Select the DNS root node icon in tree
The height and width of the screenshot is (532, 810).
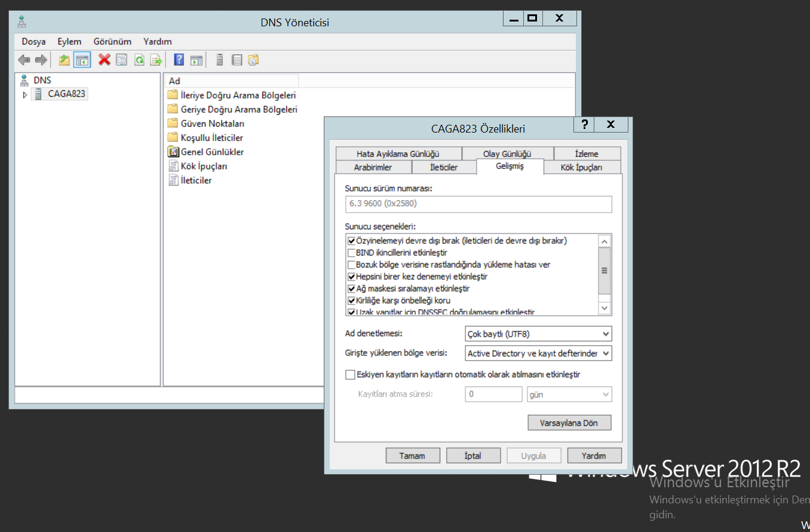coord(24,80)
